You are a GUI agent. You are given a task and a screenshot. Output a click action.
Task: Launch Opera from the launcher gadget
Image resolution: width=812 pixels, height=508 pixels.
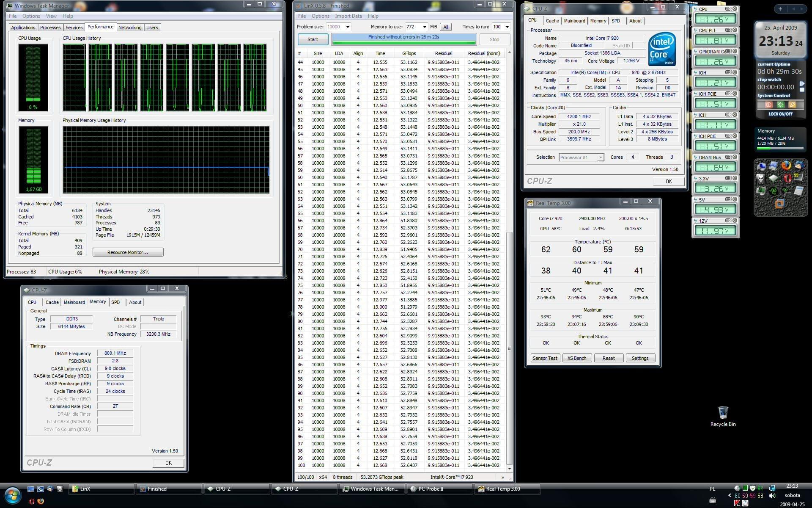point(787,178)
